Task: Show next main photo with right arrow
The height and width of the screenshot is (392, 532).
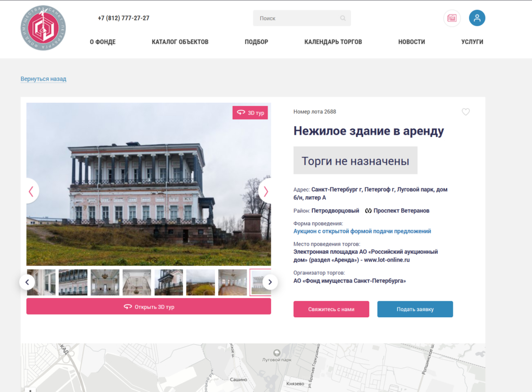Action: click(265, 191)
